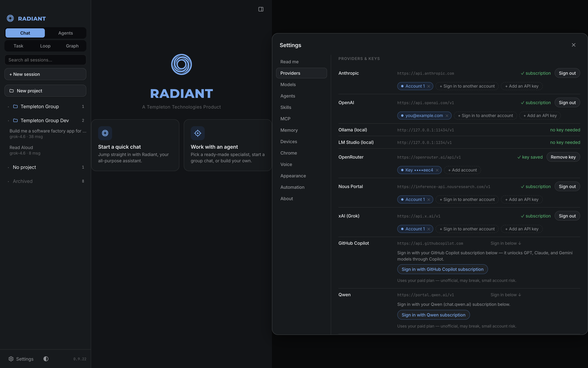Click Remove key for OpenRouter
The image size is (588, 368).
pyautogui.click(x=563, y=157)
